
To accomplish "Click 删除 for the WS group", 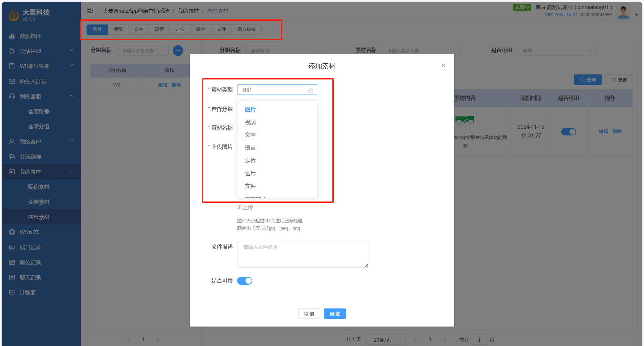I will [x=176, y=85].
